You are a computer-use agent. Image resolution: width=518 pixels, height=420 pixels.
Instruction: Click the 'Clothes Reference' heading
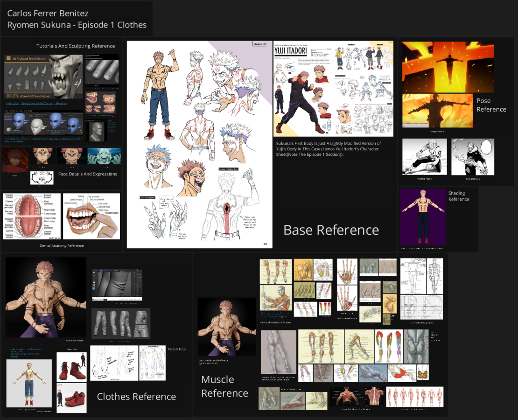tap(136, 397)
